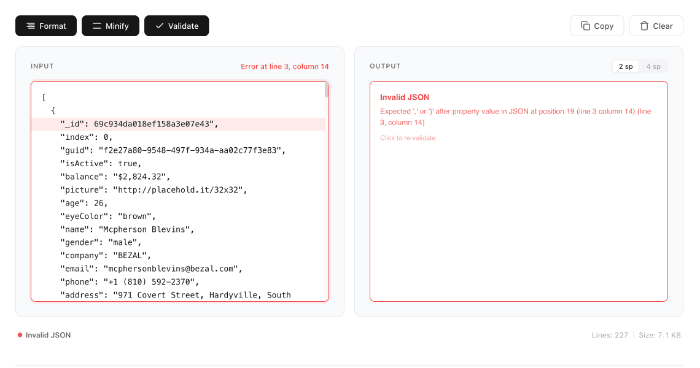Click the Format lines icon

coord(31,26)
